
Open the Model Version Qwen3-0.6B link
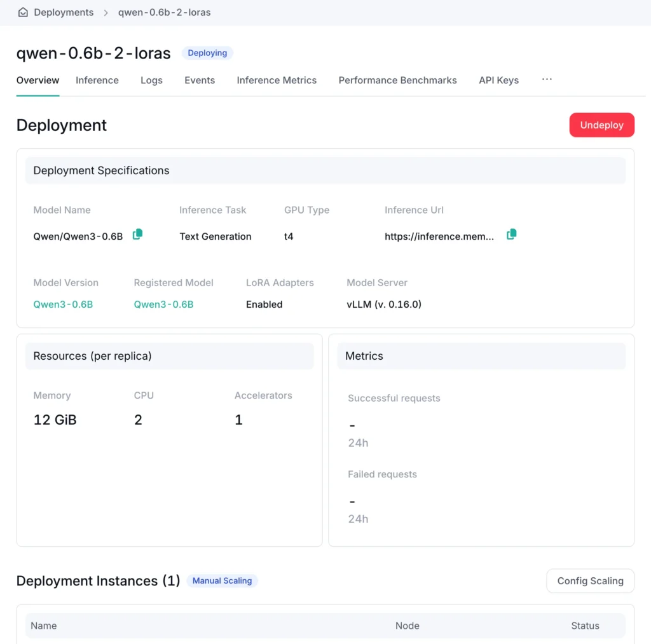[x=63, y=305]
